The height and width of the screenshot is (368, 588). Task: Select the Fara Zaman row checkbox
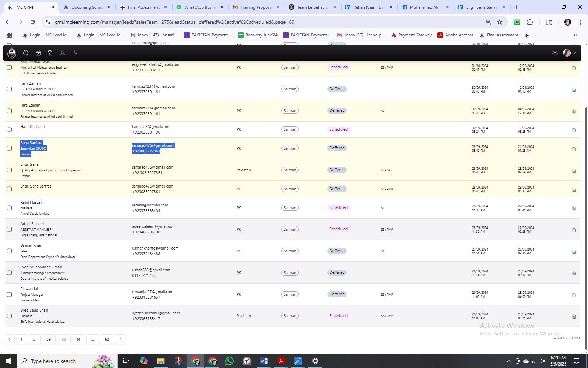click(9, 111)
